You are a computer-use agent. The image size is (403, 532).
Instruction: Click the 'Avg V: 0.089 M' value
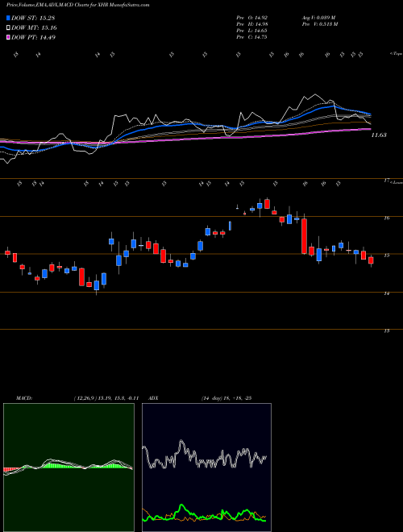tap(318, 17)
